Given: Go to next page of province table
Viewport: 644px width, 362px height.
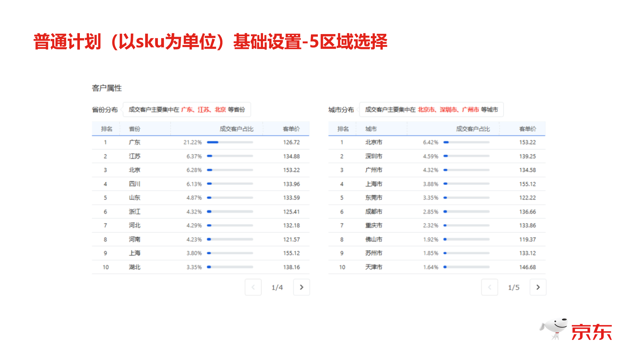Looking at the screenshot, I should [301, 287].
